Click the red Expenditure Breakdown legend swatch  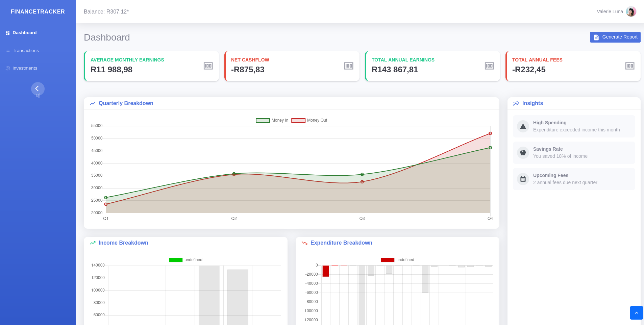[387, 260]
